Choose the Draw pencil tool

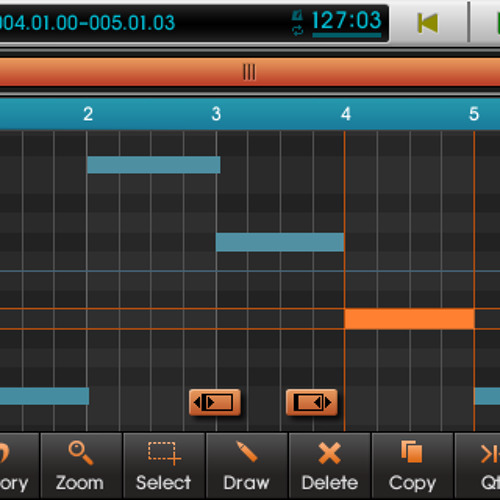[247, 466]
